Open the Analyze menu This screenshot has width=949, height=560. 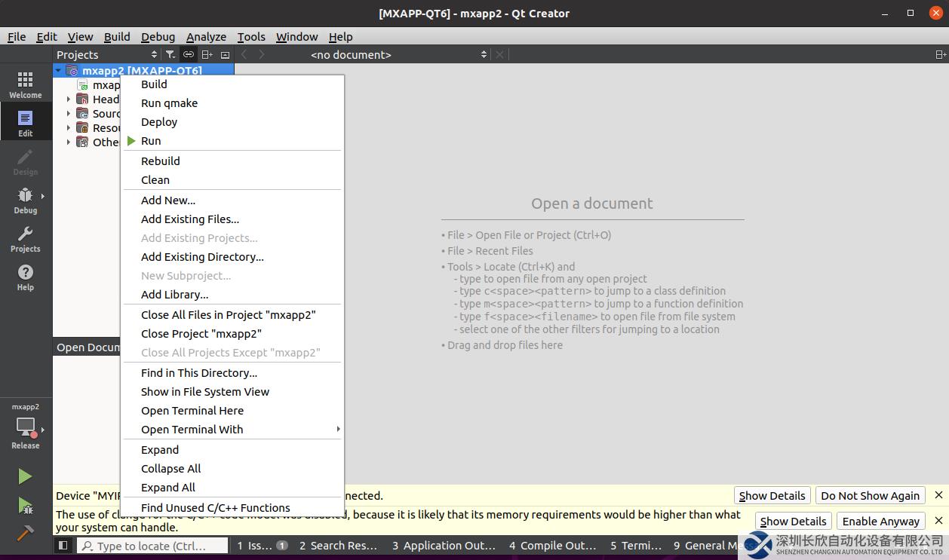coord(206,36)
